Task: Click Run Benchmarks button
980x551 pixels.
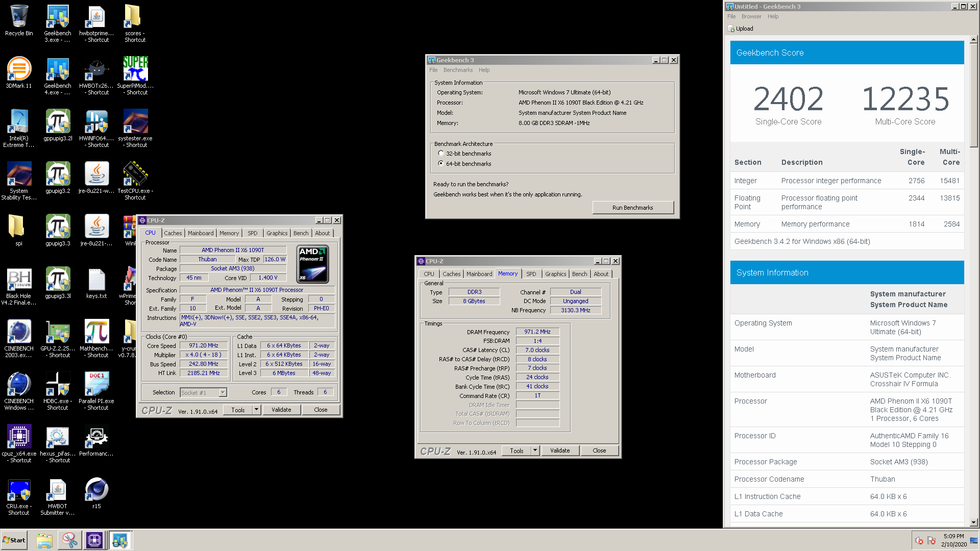Action: (x=633, y=208)
